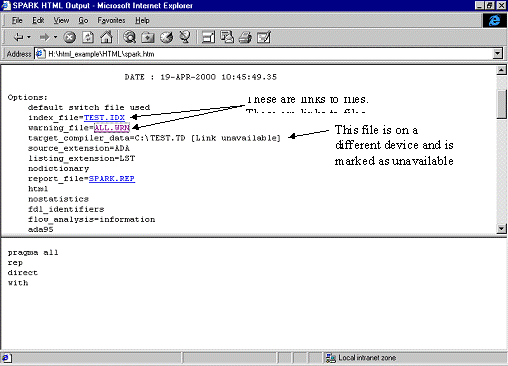This screenshot has height=366, width=508.
Task: Stop page loading with the Stop icon
Action: tap(70, 37)
